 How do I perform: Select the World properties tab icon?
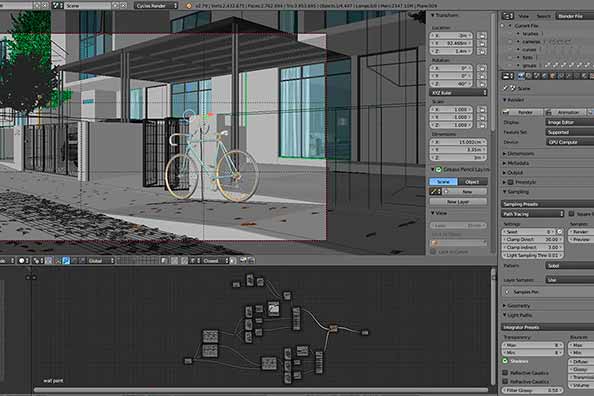click(x=545, y=76)
